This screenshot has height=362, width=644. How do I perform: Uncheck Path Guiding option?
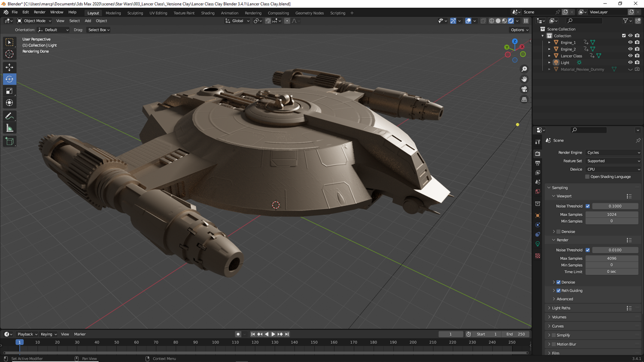pos(559,291)
